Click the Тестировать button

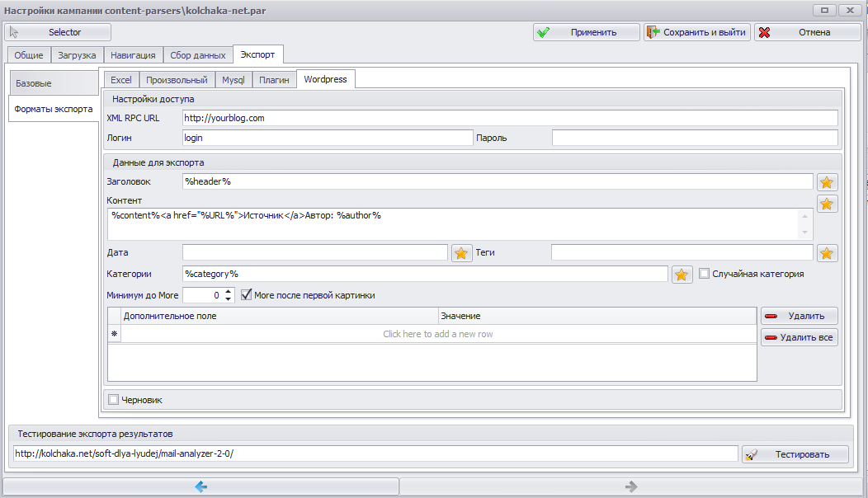coord(795,454)
